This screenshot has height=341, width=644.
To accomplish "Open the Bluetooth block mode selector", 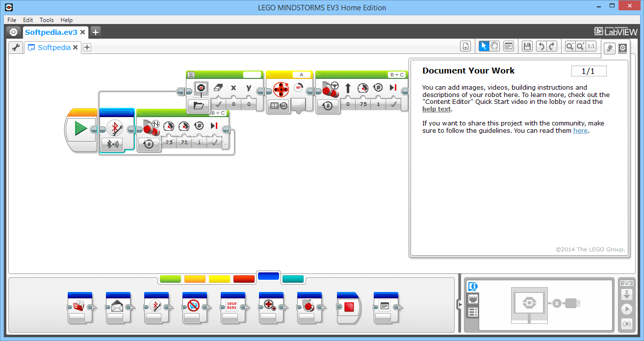I will (112, 144).
